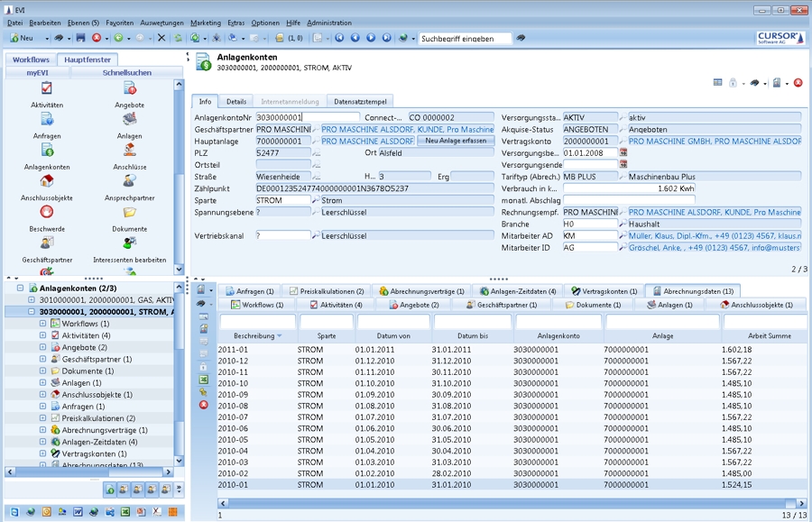
Task: Collapse the Anlagenkonten (2/3) root node
Action: coord(20,288)
